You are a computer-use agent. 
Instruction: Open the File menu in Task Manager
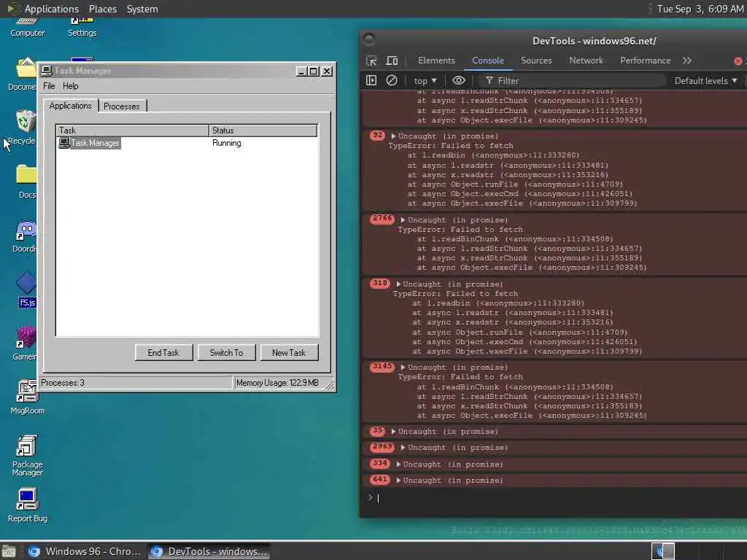[x=49, y=86]
